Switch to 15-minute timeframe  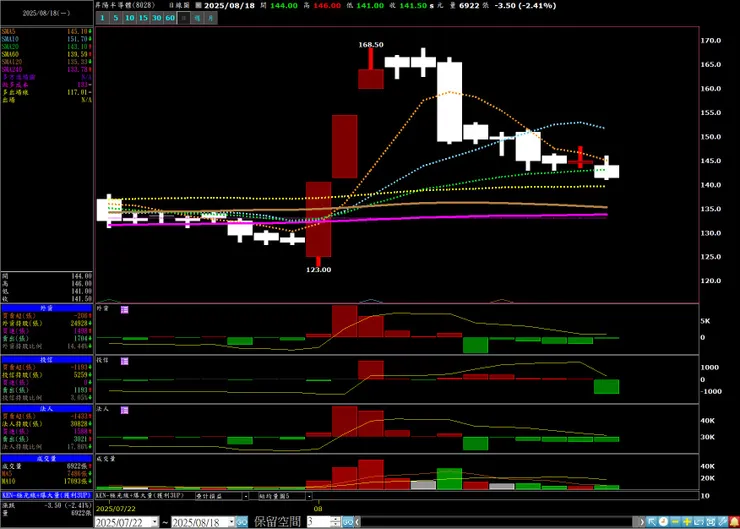point(143,18)
